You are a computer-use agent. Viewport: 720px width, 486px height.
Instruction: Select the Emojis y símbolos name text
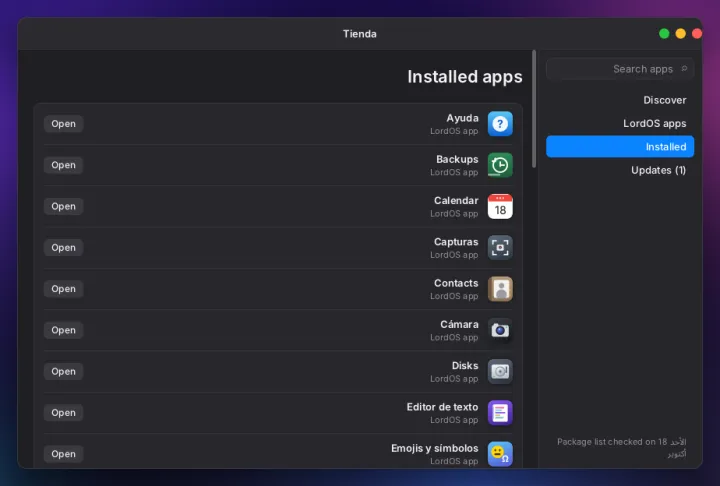[435, 448]
